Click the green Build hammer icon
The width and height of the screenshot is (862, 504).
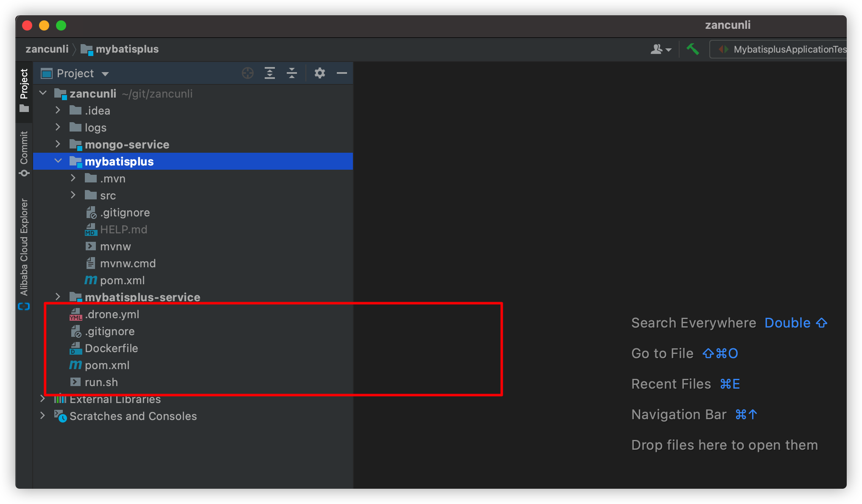(x=693, y=49)
